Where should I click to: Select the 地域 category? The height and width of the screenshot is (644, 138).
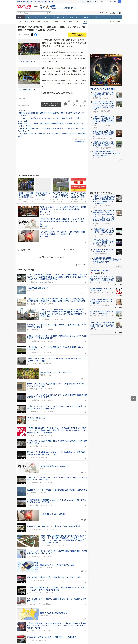(85, 21)
